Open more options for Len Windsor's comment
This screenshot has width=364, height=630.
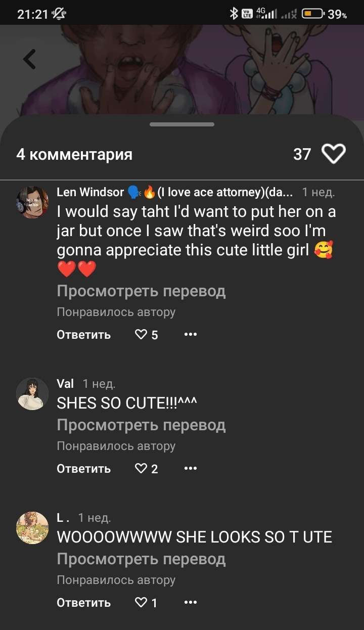coord(190,334)
